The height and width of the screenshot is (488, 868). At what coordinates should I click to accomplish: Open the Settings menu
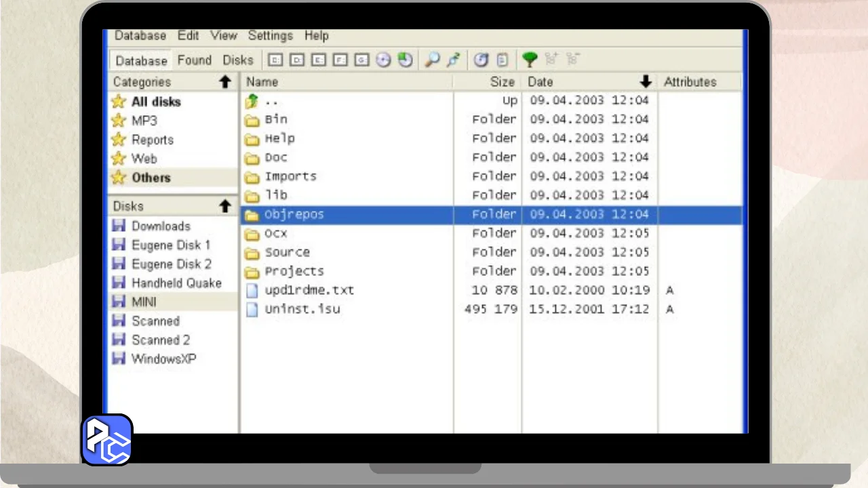[x=270, y=36]
